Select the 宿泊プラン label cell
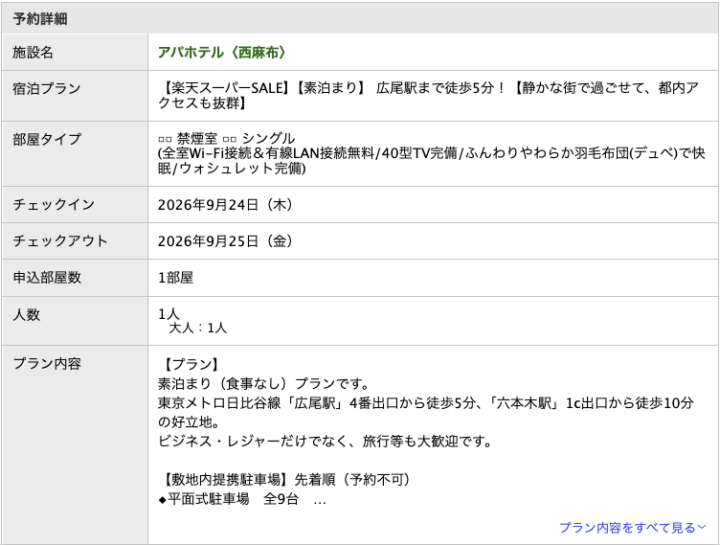This screenshot has width=720, height=546. click(74, 96)
